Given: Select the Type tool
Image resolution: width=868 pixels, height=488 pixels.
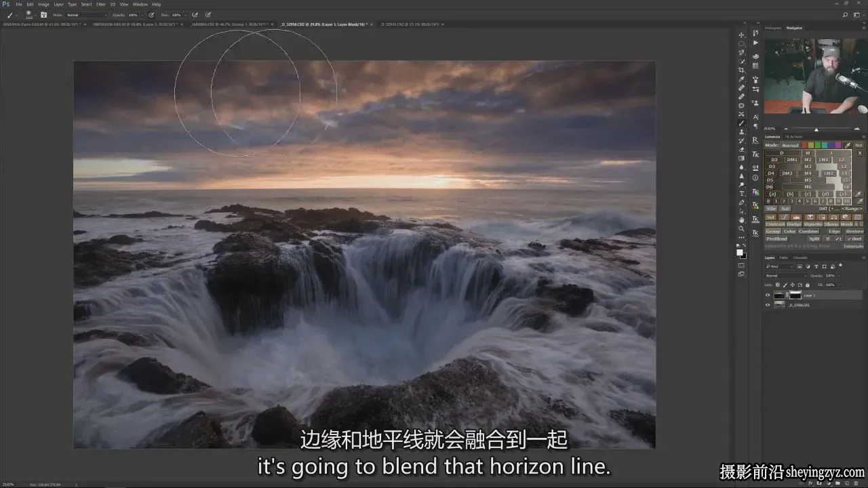Looking at the screenshot, I should coord(742,193).
